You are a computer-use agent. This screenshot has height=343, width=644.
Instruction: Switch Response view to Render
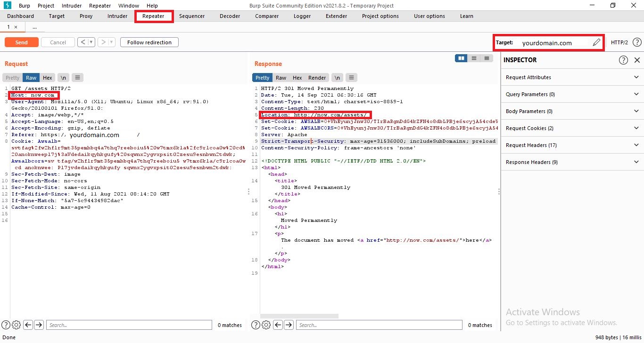coord(317,78)
